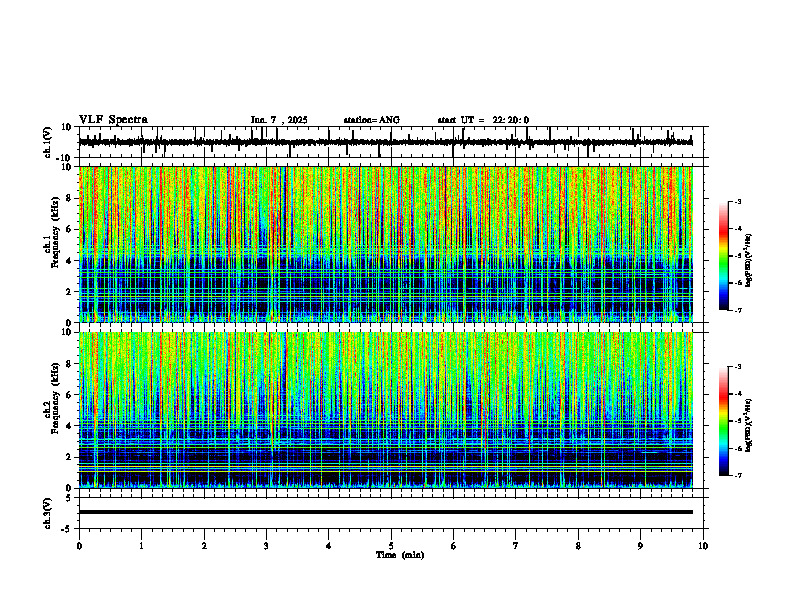Image resolution: width=792 pixels, height=612 pixels.
Task: Click the "-10" tick of ch.1(V) axis
Action: [64, 158]
